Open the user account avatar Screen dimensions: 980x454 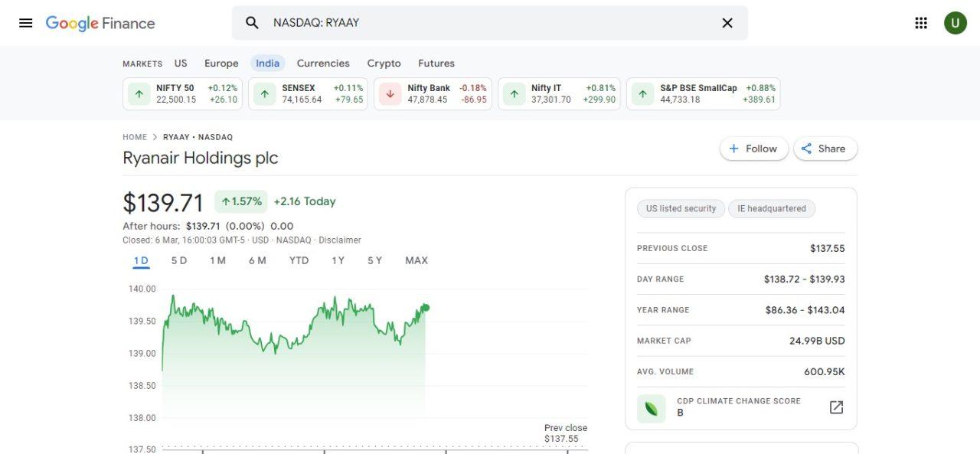point(955,23)
